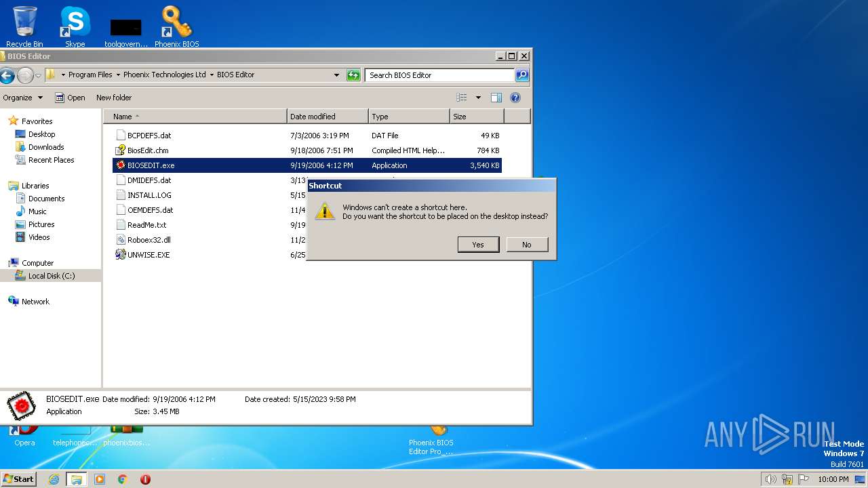Select Network in the navigation pane

tap(35, 302)
